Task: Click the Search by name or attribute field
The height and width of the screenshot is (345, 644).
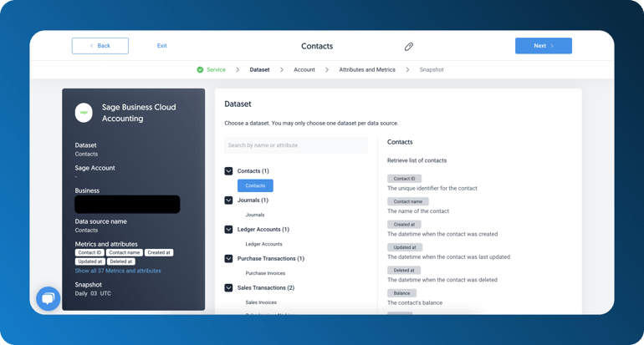Action: [296, 145]
